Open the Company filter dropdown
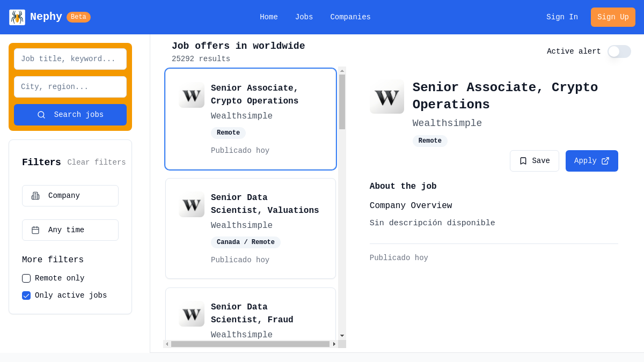 [x=70, y=196]
